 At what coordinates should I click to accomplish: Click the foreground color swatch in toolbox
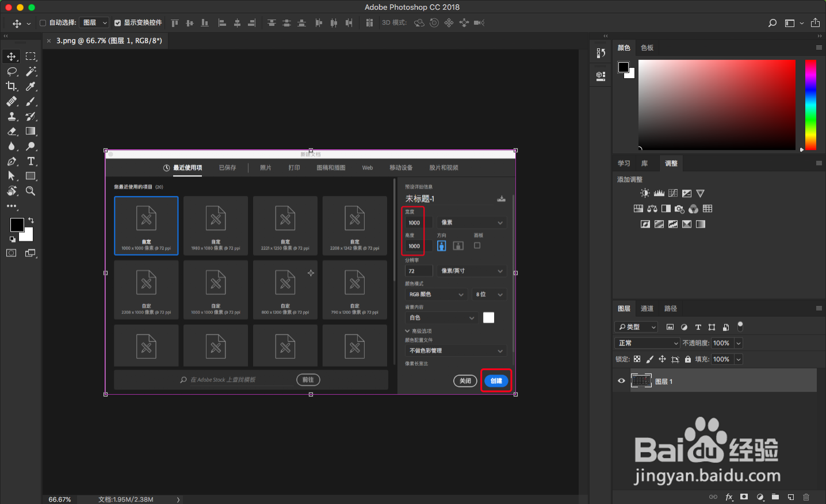17,225
